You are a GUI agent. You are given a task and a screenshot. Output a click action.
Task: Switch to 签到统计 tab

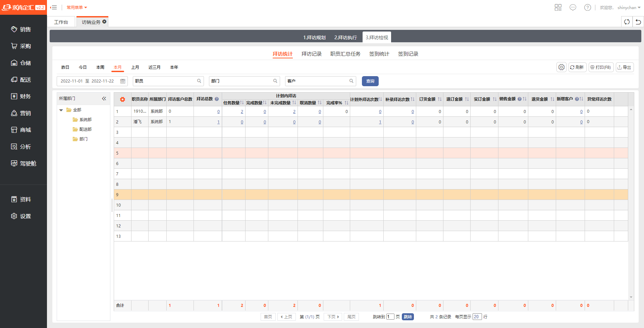pos(379,54)
